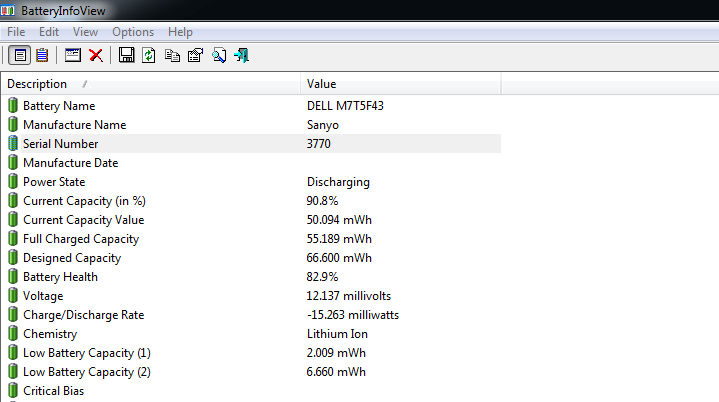Open the File menu
The image size is (719, 402).
click(x=16, y=32)
